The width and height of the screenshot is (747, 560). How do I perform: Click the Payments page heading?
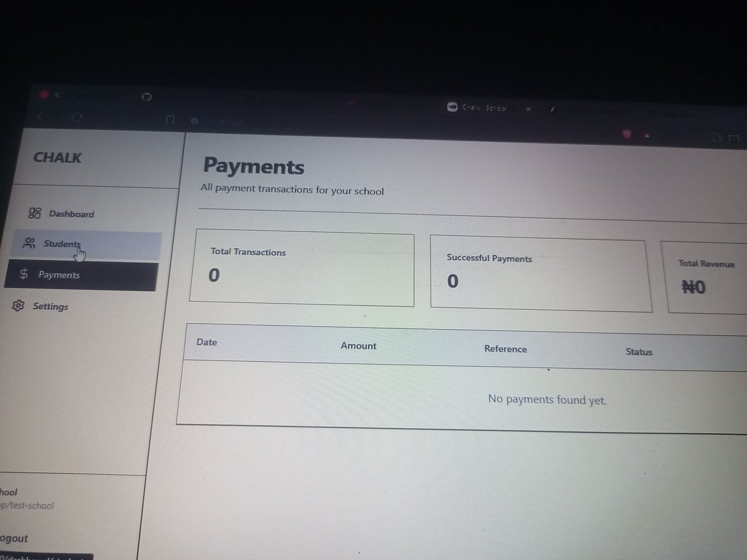click(254, 166)
